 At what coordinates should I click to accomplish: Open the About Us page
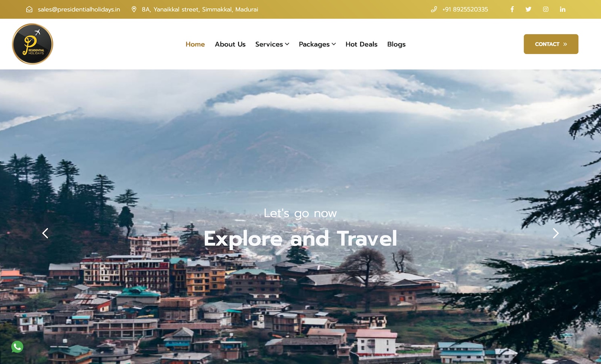(230, 44)
